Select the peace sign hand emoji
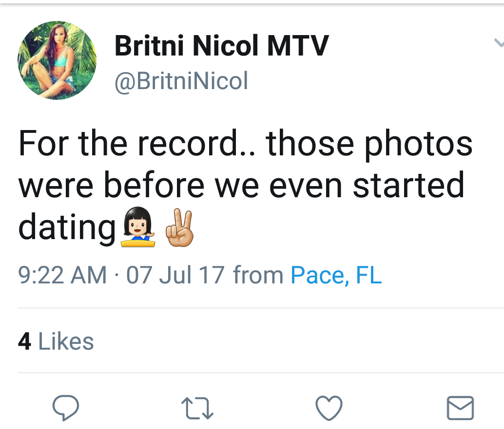Viewport: 504px width, 429px height. click(x=179, y=228)
